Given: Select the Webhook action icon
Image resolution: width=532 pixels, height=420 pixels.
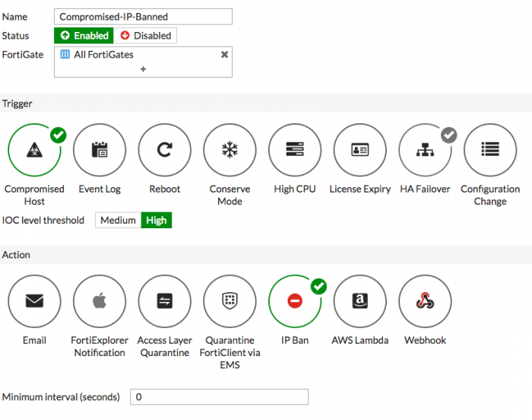Looking at the screenshot, I should [425, 301].
